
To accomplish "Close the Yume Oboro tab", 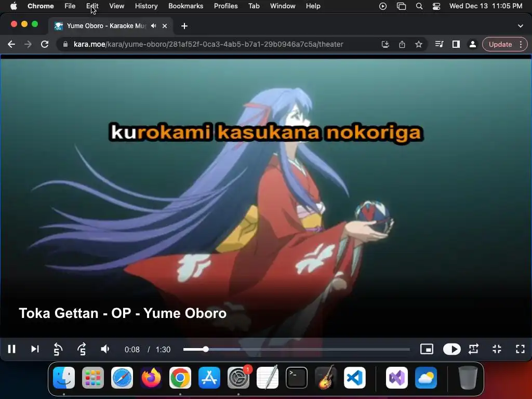I will point(165,26).
